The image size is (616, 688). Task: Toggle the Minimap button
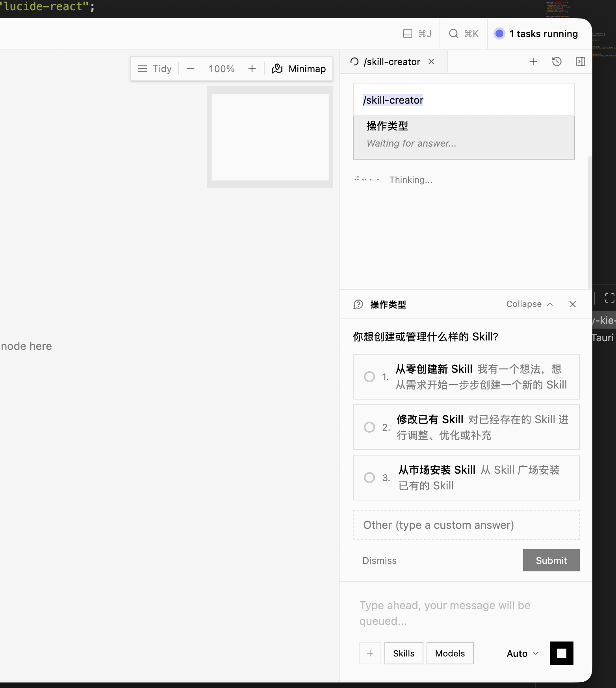click(x=299, y=69)
